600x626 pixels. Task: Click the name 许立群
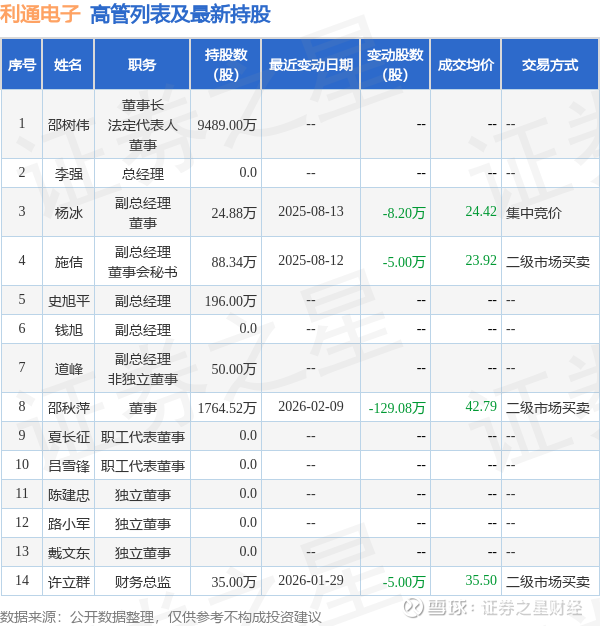click(x=69, y=582)
